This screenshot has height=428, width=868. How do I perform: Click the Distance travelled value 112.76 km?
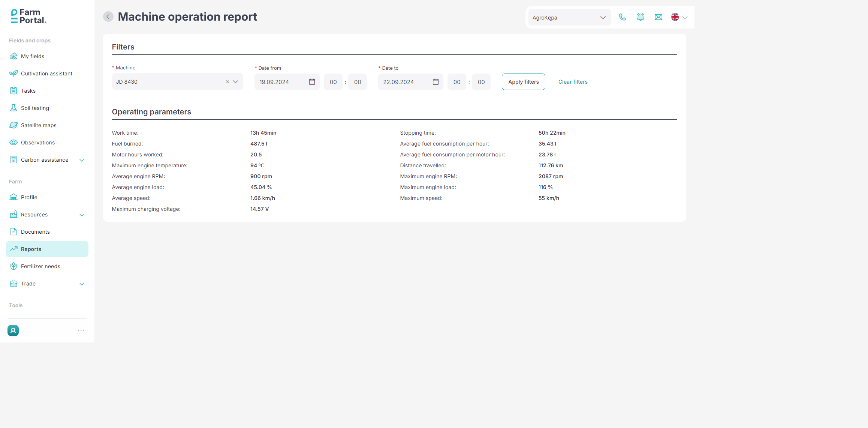[551, 165]
